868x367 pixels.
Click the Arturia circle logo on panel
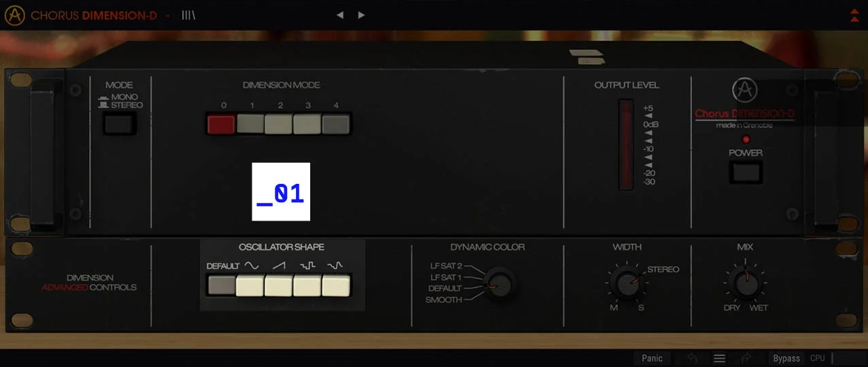[744, 91]
